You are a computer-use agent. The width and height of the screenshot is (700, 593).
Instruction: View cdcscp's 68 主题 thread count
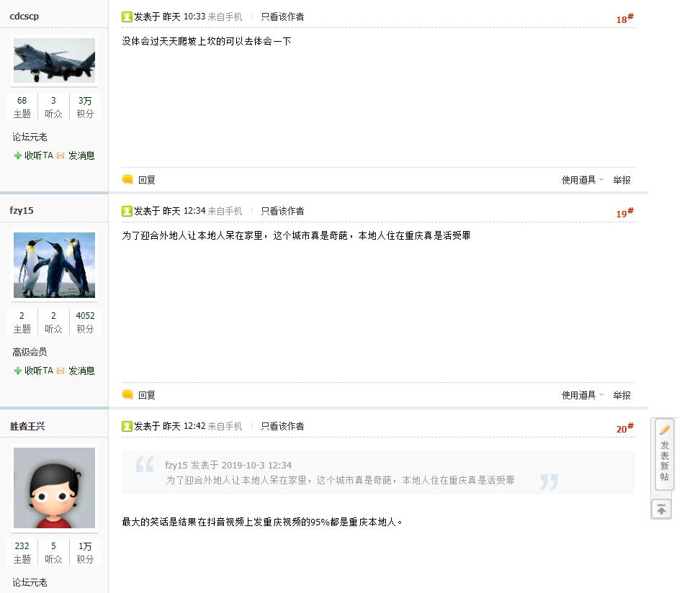(22, 107)
